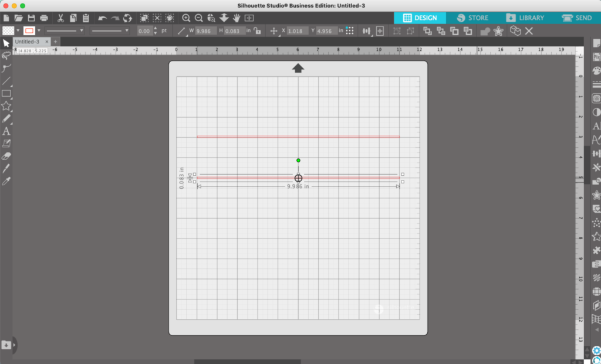Open the library folder at bottom left
This screenshot has height=364, width=601.
6,345
